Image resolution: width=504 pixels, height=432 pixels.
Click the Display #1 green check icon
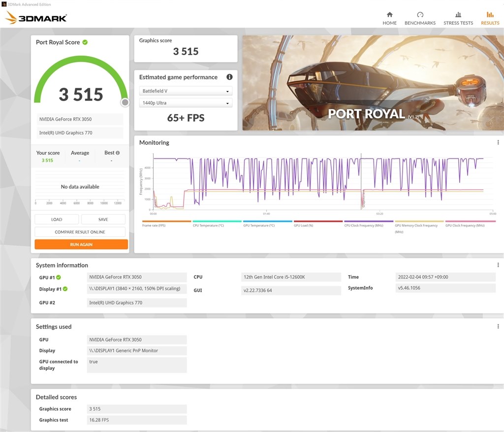click(x=65, y=289)
